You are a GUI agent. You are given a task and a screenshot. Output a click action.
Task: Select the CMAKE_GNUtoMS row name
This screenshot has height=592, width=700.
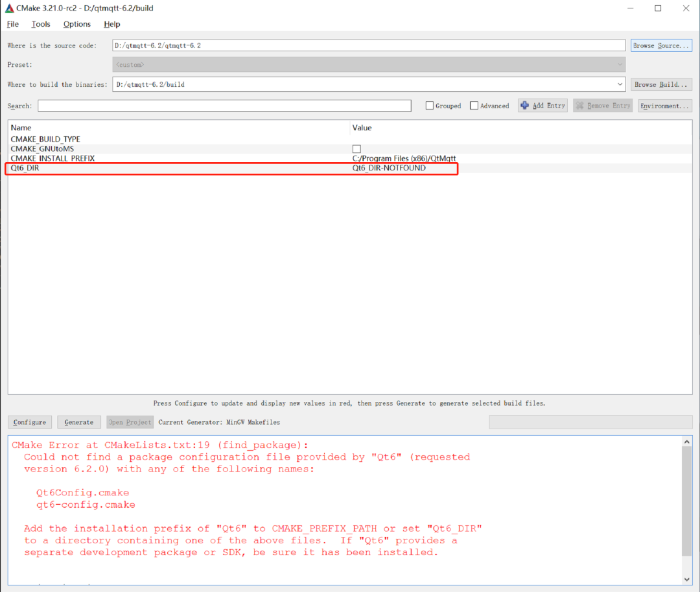pos(42,148)
